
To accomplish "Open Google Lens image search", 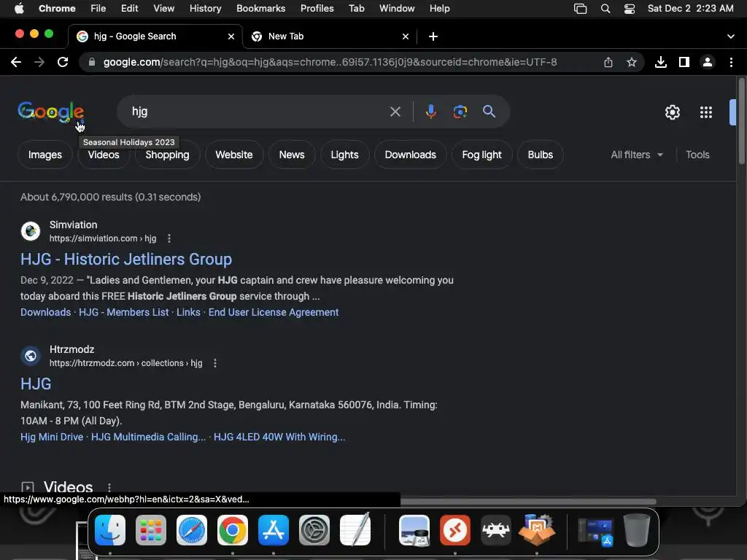I will point(460,112).
